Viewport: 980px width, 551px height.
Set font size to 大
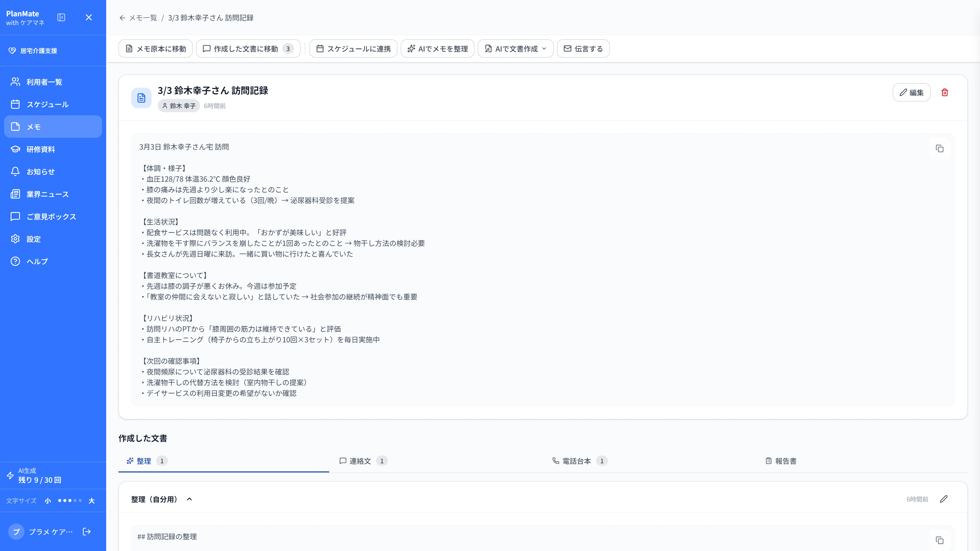pyautogui.click(x=91, y=501)
